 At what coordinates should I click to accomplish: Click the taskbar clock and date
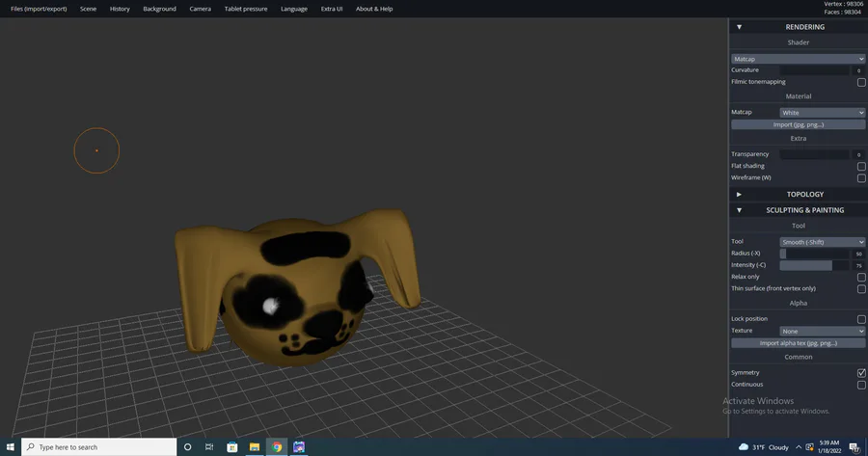pyautogui.click(x=829, y=447)
